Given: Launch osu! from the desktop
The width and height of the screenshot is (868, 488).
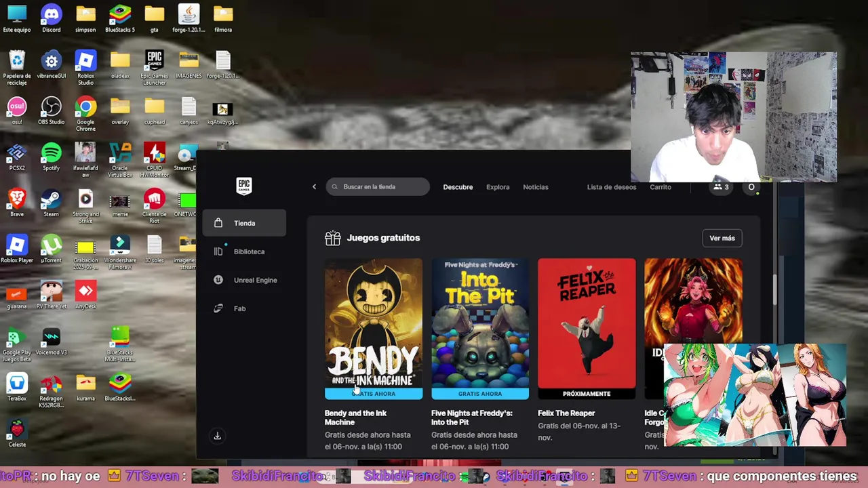Looking at the screenshot, I should click(17, 110).
